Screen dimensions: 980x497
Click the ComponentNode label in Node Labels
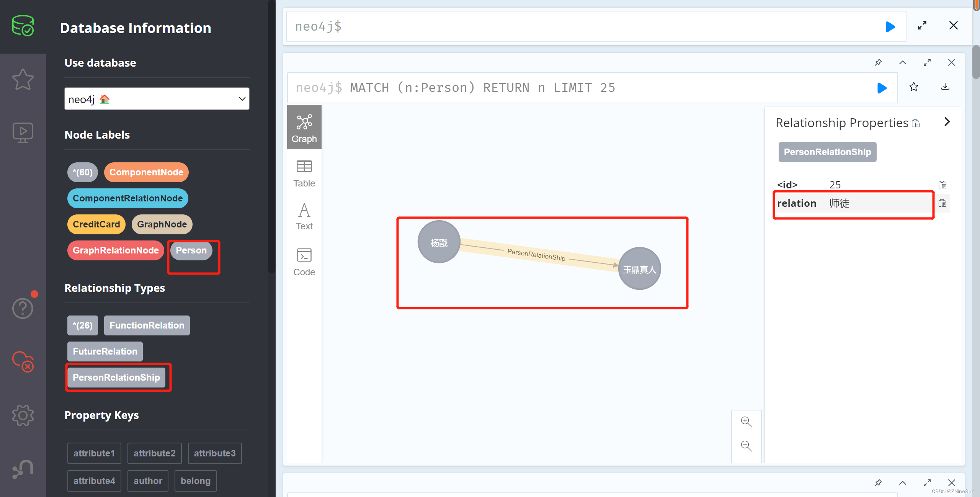pos(146,172)
